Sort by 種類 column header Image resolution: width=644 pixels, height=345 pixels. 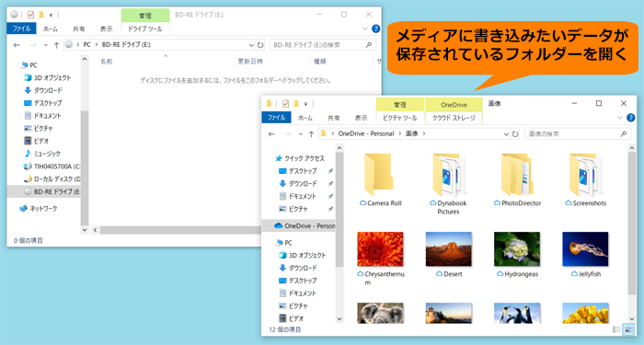pos(320,62)
